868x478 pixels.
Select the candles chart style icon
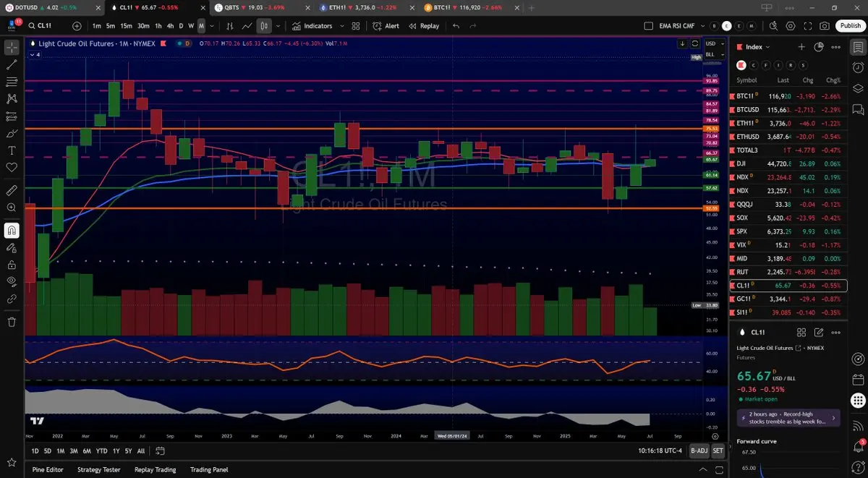264,25
